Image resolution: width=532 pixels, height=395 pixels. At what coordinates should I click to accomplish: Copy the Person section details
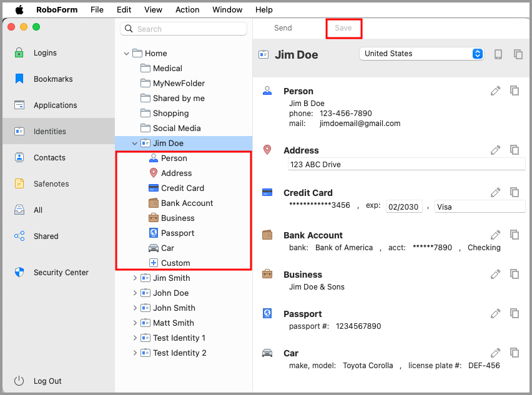[515, 90]
